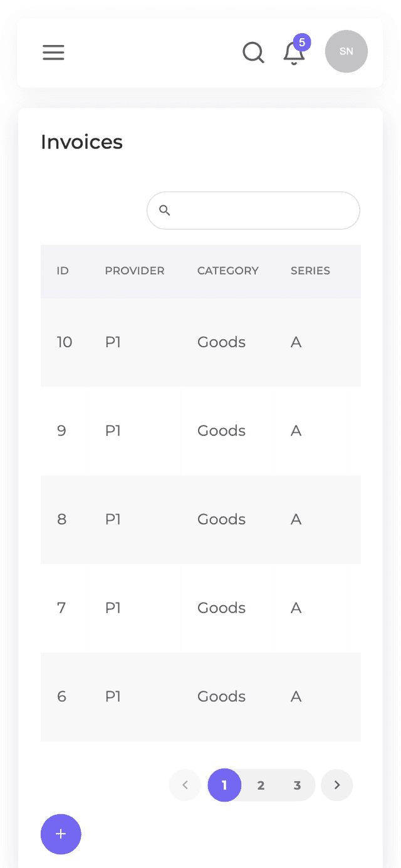The height and width of the screenshot is (868, 401).
Task: Open the SN user avatar menu
Action: pos(346,51)
